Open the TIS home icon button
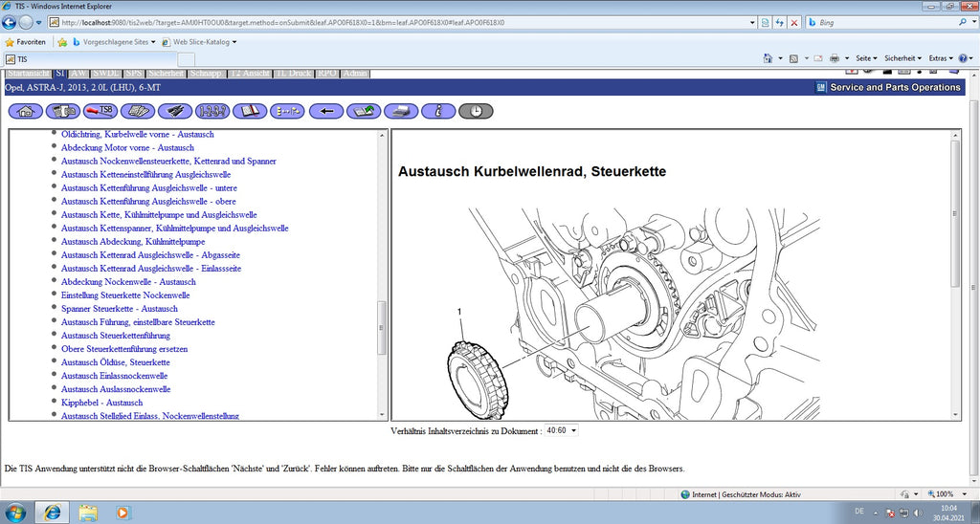The width and height of the screenshot is (980, 524). point(26,111)
